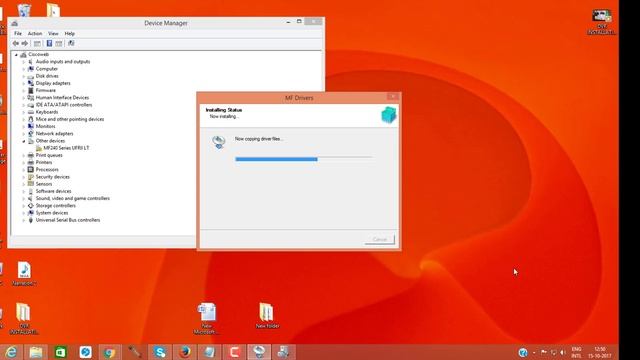
Task: Select IDE ATA/ATAPI controllers item
Action: point(64,105)
